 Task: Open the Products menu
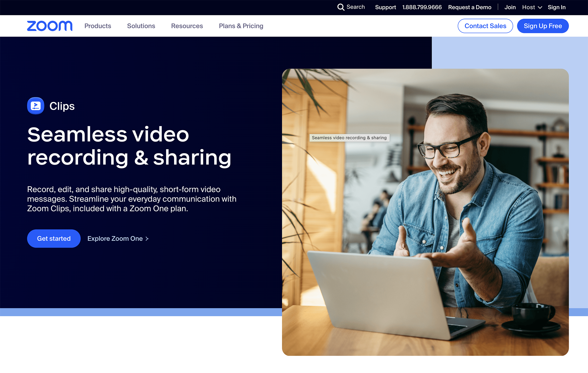pyautogui.click(x=98, y=26)
